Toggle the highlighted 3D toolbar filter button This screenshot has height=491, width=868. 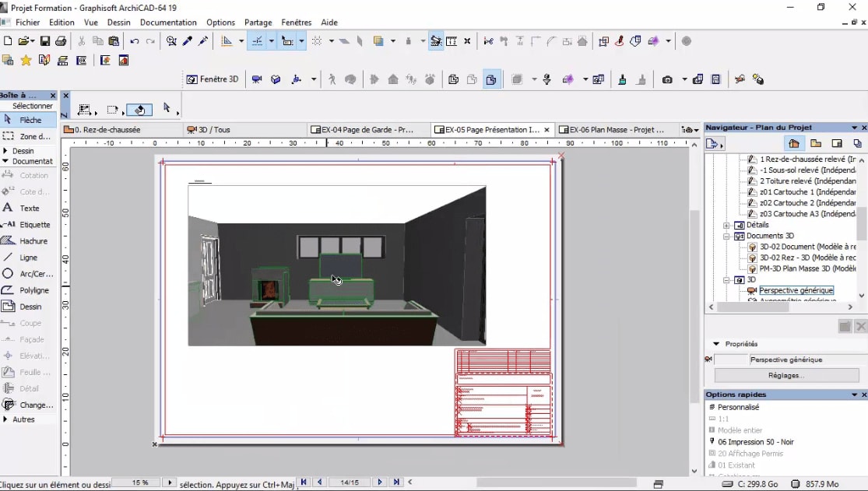tap(491, 79)
